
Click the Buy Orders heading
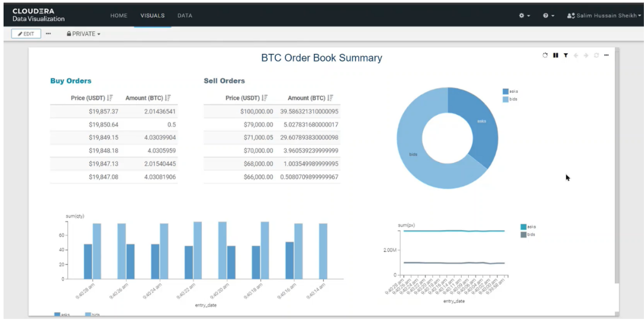pos(70,81)
